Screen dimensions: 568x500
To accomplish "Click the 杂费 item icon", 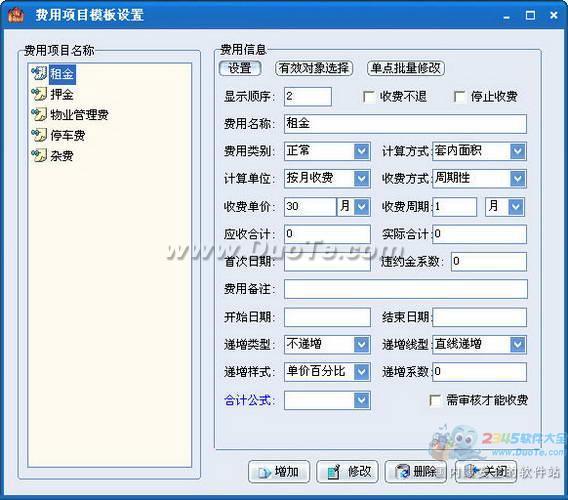I will (39, 155).
